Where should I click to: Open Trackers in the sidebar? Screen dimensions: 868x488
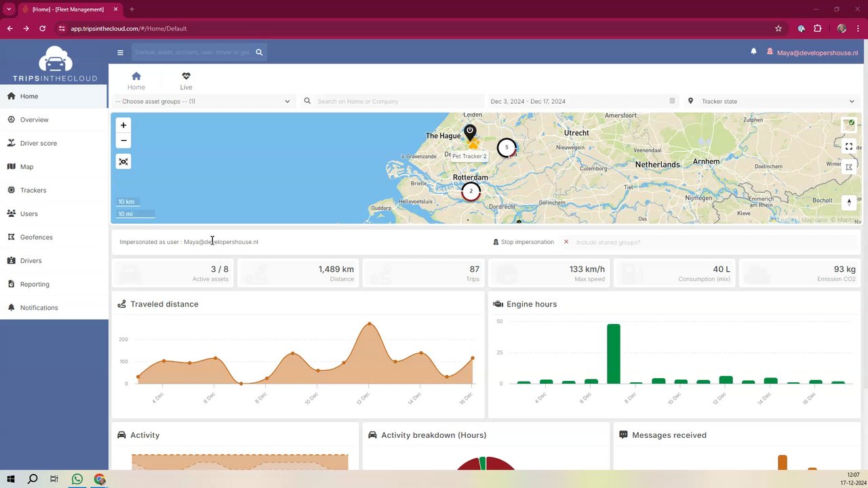(x=54, y=190)
